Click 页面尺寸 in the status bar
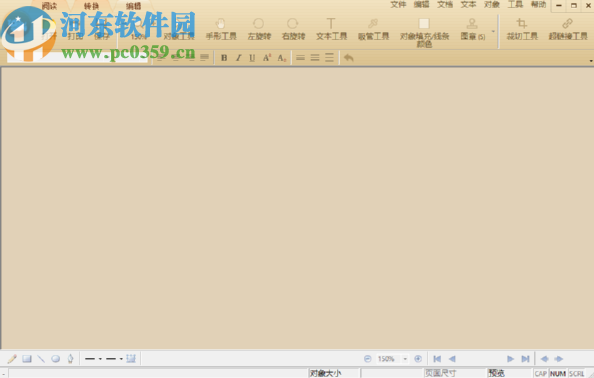Viewport: 594px width, 378px height. click(440, 373)
